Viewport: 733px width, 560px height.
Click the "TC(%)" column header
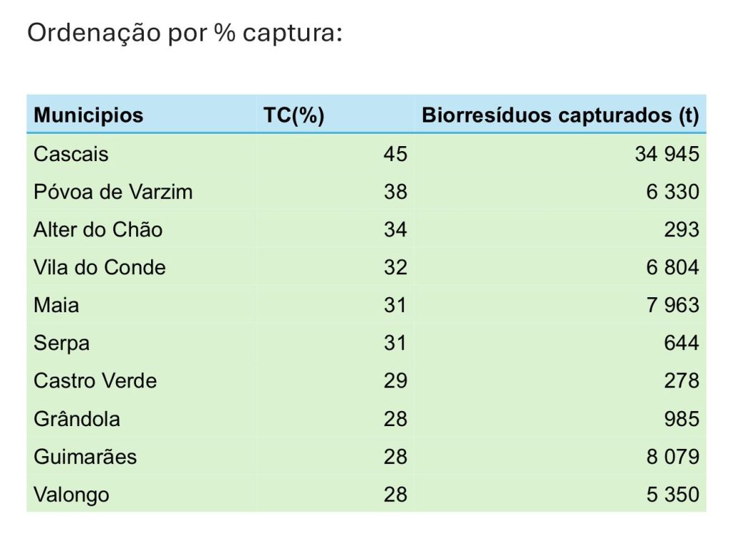pyautogui.click(x=293, y=115)
